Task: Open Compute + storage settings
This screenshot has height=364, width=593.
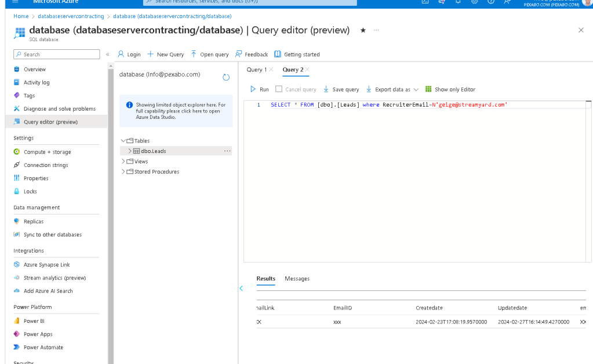Action: coord(48,152)
